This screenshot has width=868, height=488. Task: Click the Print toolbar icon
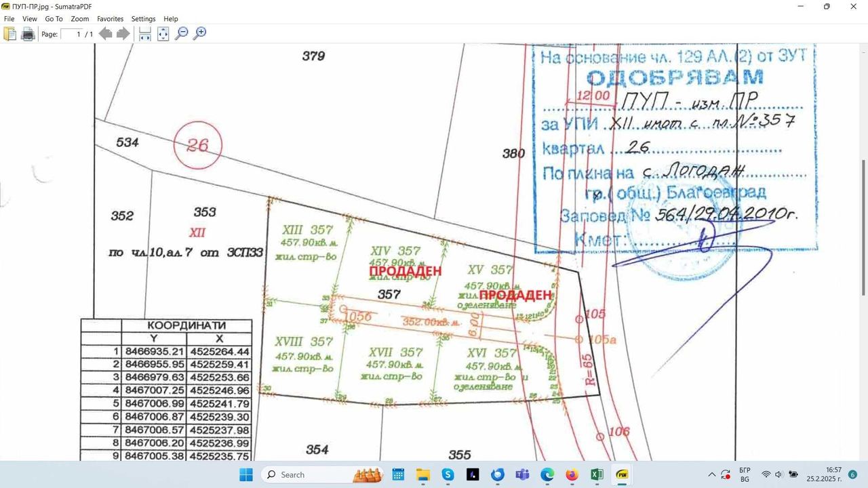[x=28, y=34]
